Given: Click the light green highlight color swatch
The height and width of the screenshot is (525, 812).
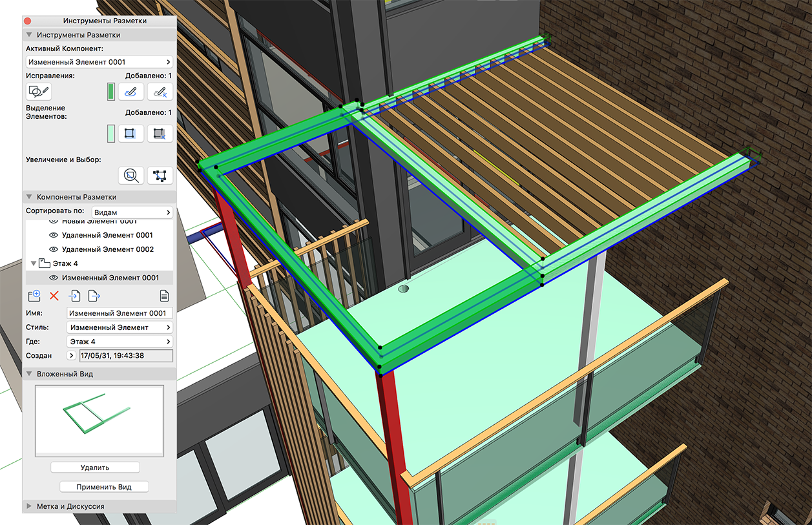Looking at the screenshot, I should [x=110, y=134].
